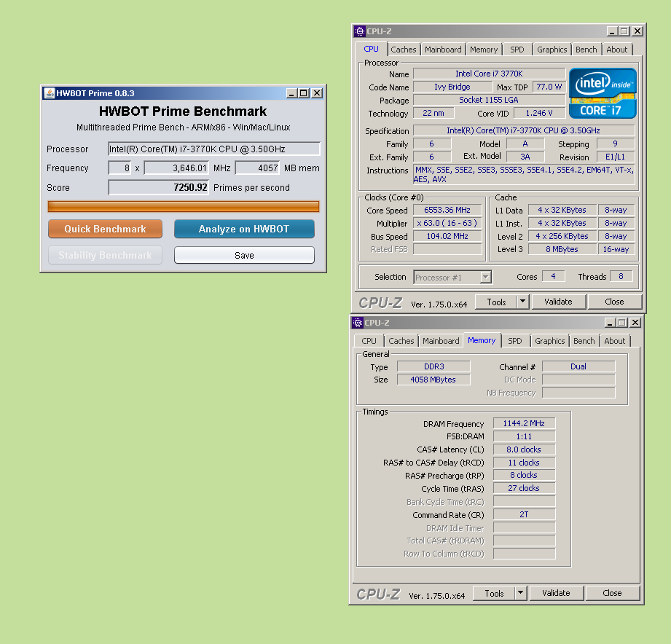Switch to CPU tab in bottom CPU-Z window

click(x=369, y=341)
